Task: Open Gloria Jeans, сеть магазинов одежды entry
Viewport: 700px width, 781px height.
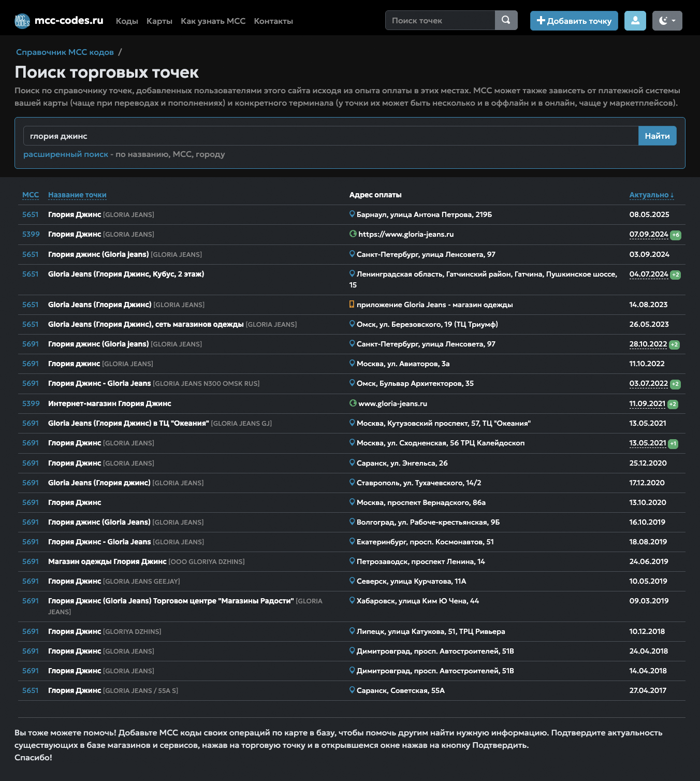Action: point(172,324)
